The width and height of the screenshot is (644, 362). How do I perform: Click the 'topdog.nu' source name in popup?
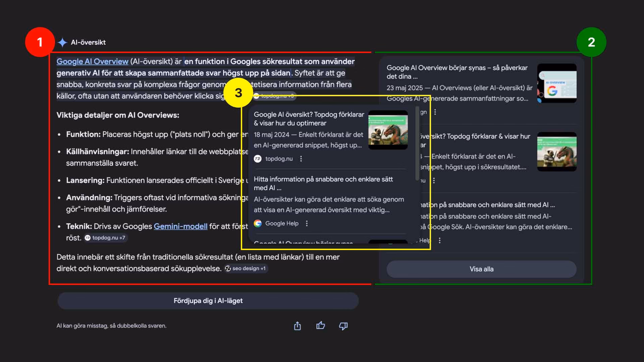coord(279,159)
